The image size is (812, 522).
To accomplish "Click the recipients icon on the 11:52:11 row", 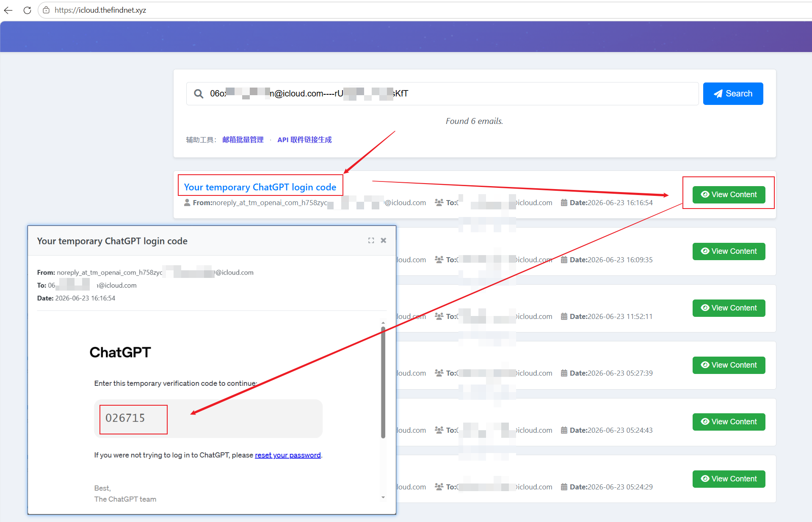I will click(439, 316).
